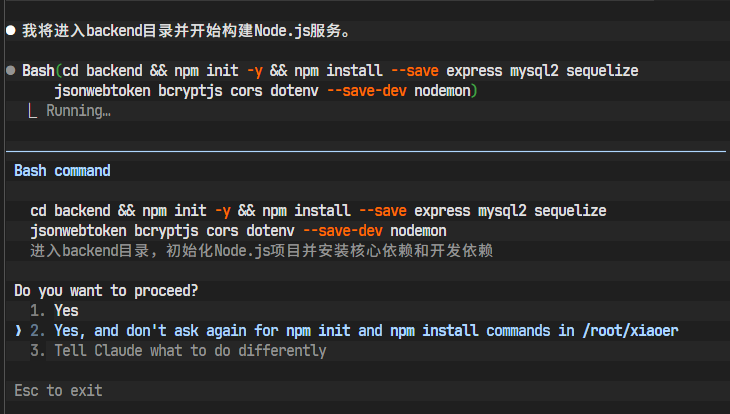Click the branch connector icon before Running
Screen dimensions: 730x414
point(33,111)
